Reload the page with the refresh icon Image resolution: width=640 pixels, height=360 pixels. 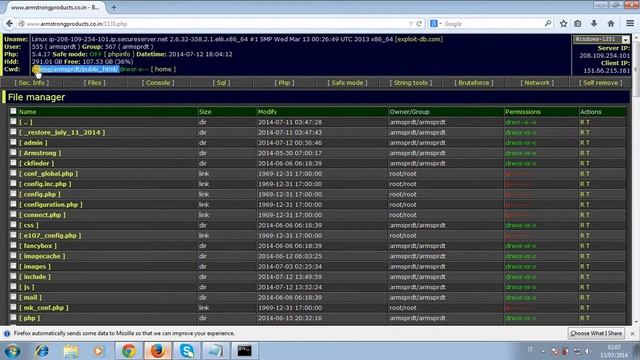pyautogui.click(x=419, y=24)
